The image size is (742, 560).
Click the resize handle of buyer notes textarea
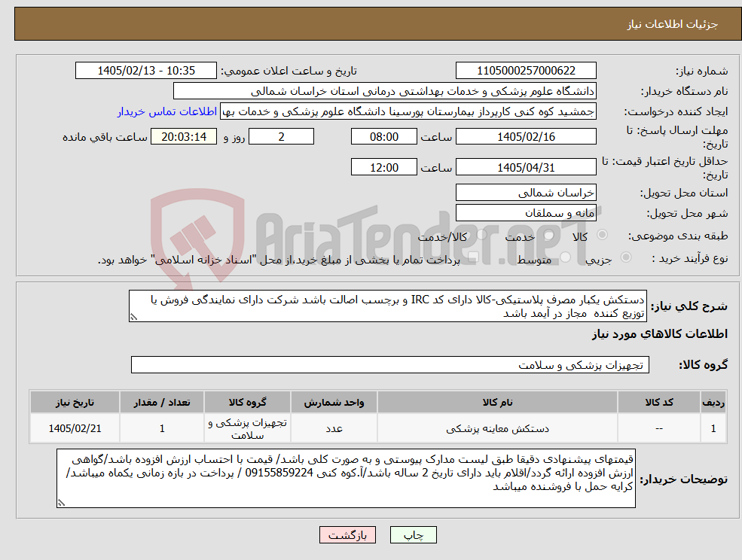click(61, 504)
